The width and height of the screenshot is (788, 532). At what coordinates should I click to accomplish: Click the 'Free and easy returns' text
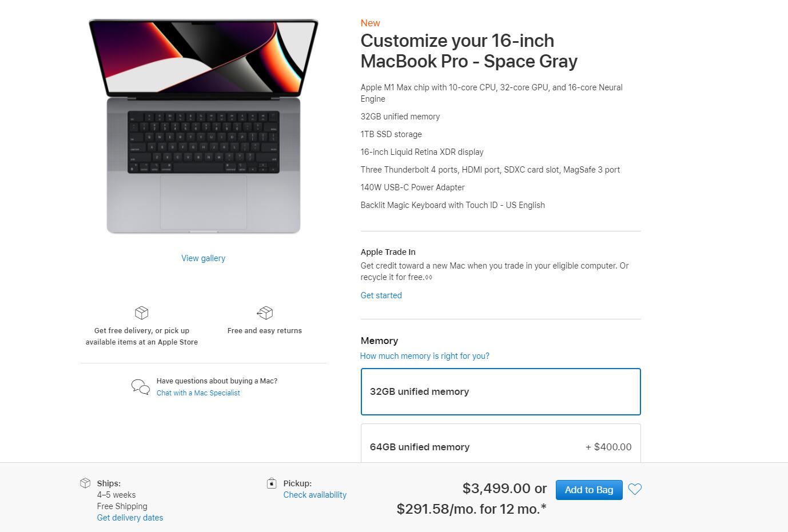pyautogui.click(x=264, y=331)
